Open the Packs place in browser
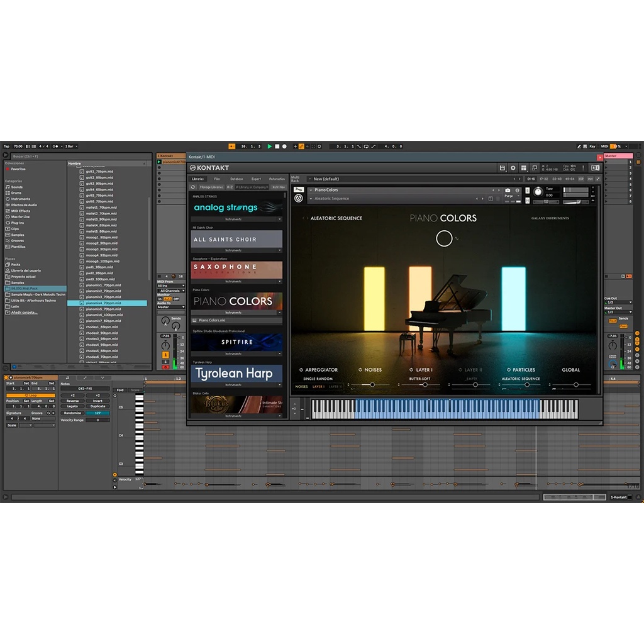 (x=13, y=265)
